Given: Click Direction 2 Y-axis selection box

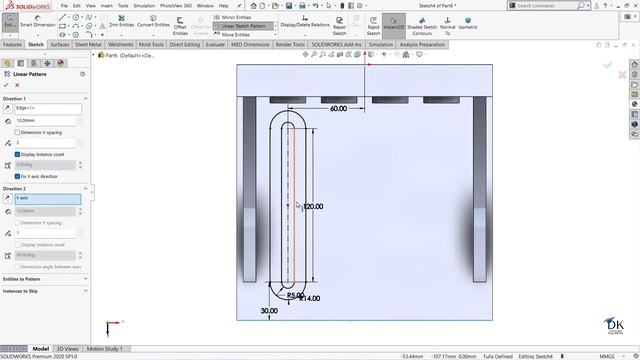Looking at the screenshot, I should click(48, 199).
